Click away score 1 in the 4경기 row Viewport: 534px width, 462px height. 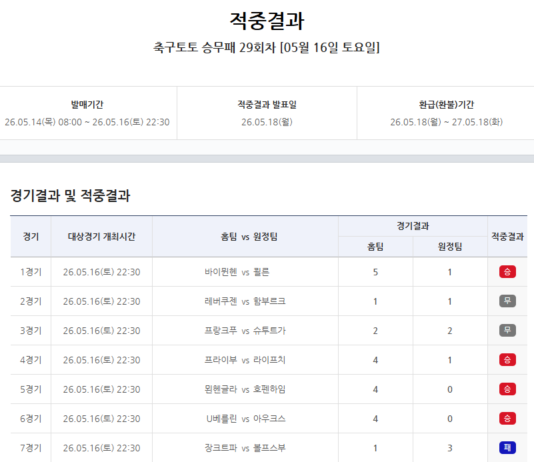450,360
